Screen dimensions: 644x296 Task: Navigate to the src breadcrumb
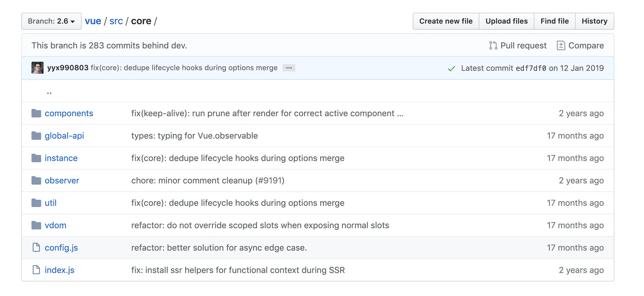116,21
